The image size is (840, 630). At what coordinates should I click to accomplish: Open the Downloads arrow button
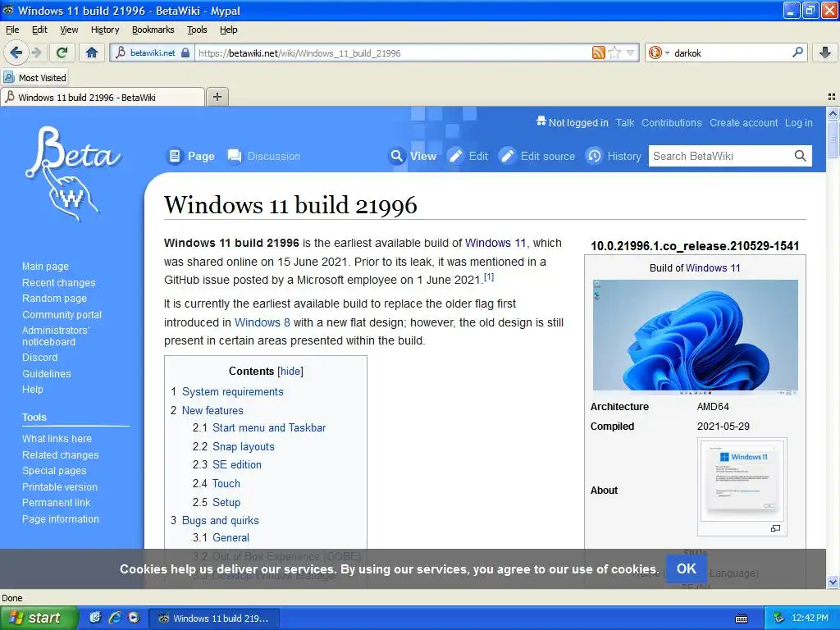tap(825, 52)
